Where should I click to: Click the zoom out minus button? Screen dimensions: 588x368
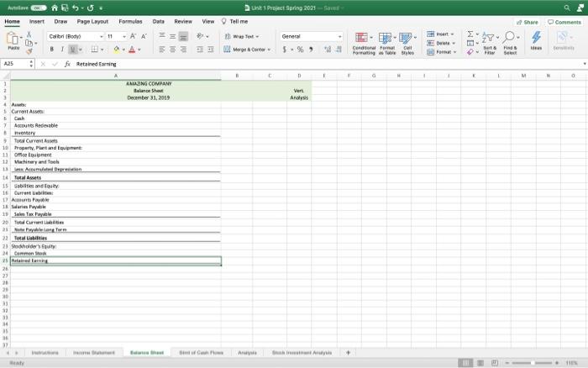point(507,363)
